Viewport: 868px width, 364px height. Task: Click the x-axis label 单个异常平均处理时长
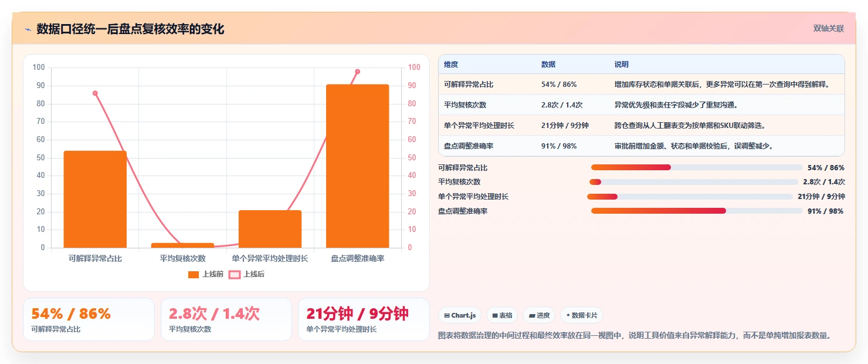click(270, 258)
